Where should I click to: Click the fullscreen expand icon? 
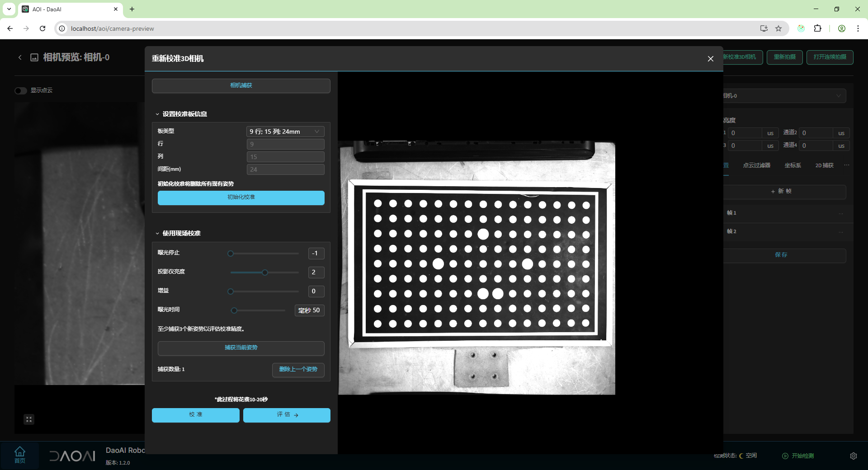(x=29, y=419)
